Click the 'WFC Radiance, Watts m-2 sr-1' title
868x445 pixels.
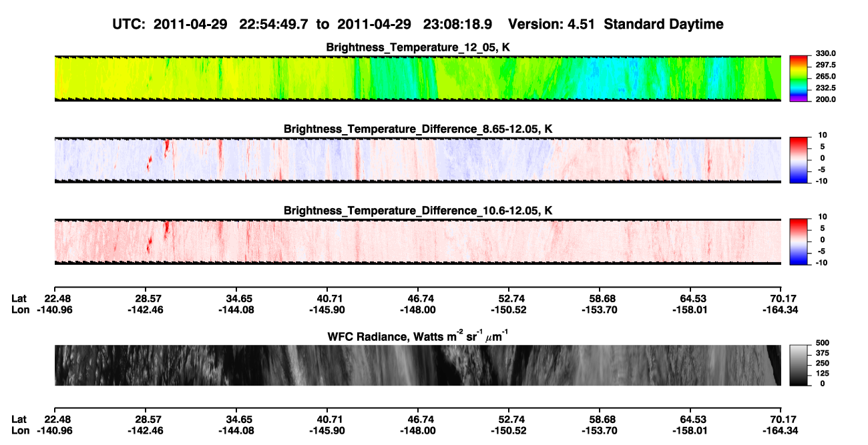[x=418, y=336]
